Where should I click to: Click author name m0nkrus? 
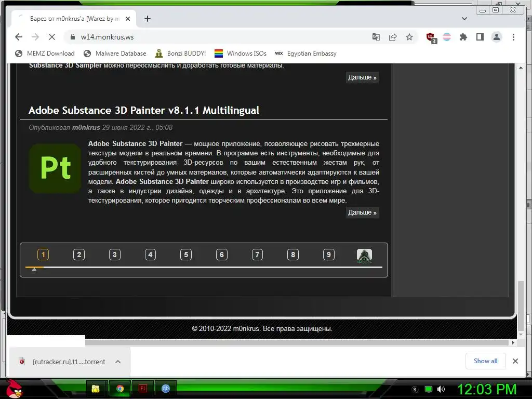[x=86, y=128]
